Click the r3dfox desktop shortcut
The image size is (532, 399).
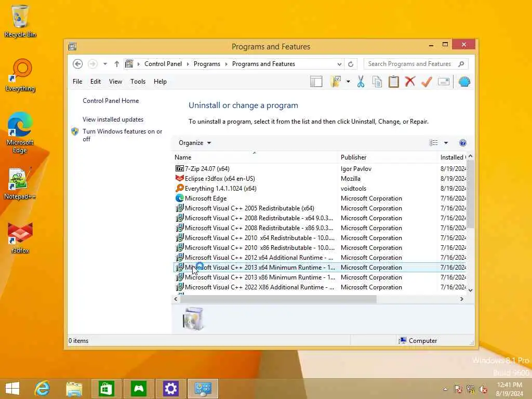(x=20, y=238)
